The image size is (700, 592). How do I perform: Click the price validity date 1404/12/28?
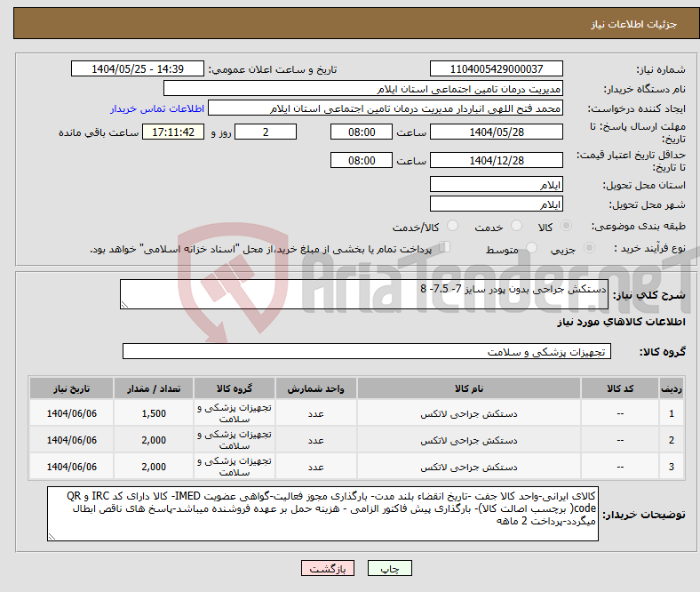coord(496,160)
